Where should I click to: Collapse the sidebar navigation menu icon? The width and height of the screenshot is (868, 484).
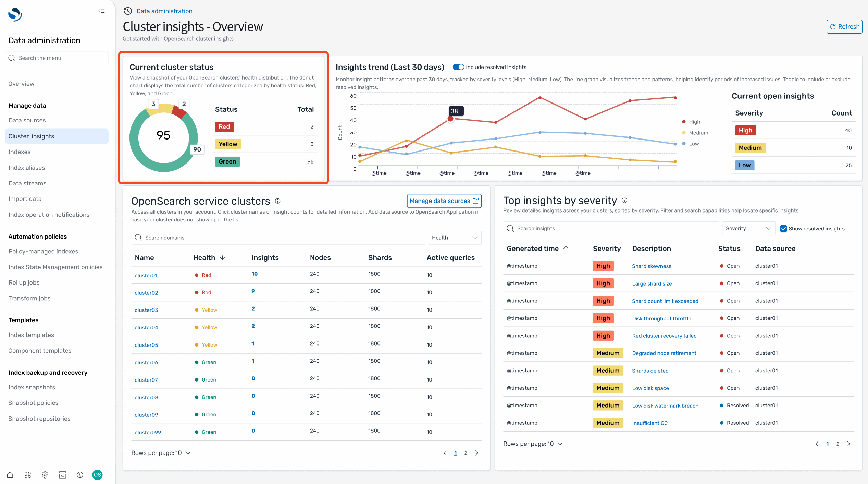pos(101,11)
